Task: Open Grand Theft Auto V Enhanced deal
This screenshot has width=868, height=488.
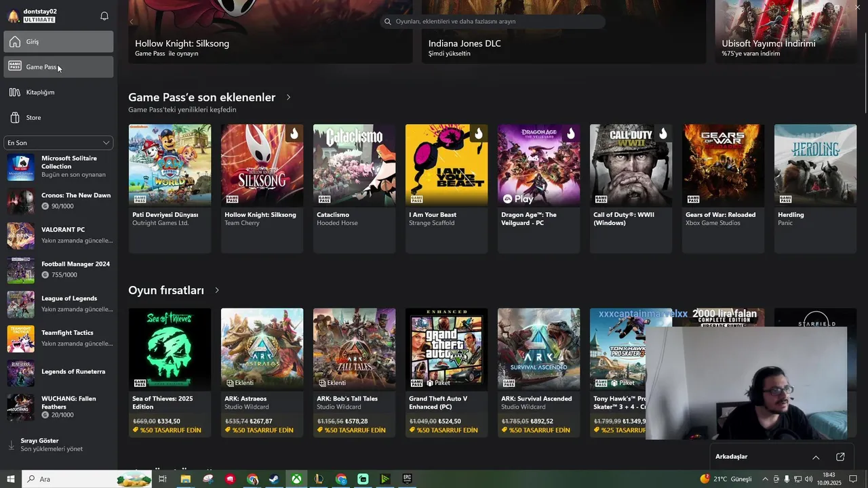Action: (446, 373)
